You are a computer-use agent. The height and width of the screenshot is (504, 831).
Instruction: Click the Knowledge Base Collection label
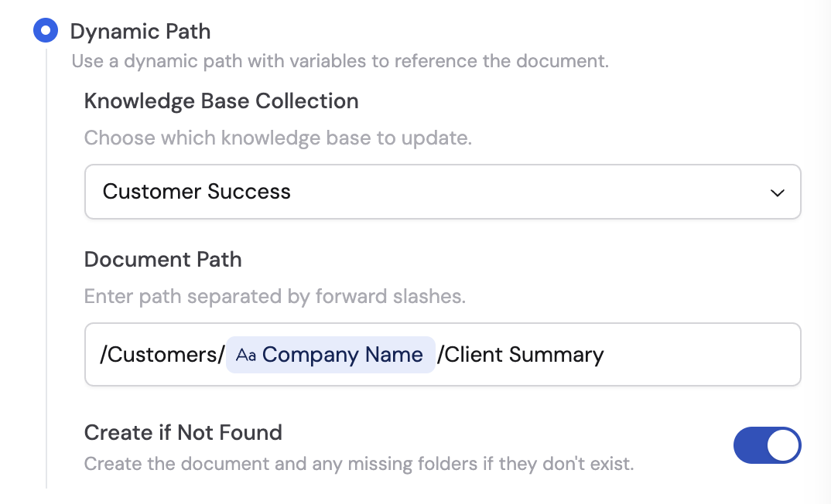click(221, 100)
